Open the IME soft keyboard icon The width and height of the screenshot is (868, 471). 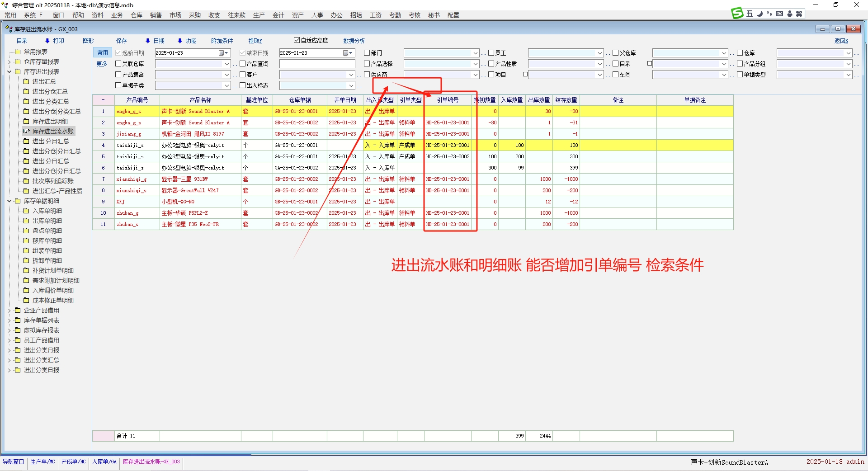779,14
